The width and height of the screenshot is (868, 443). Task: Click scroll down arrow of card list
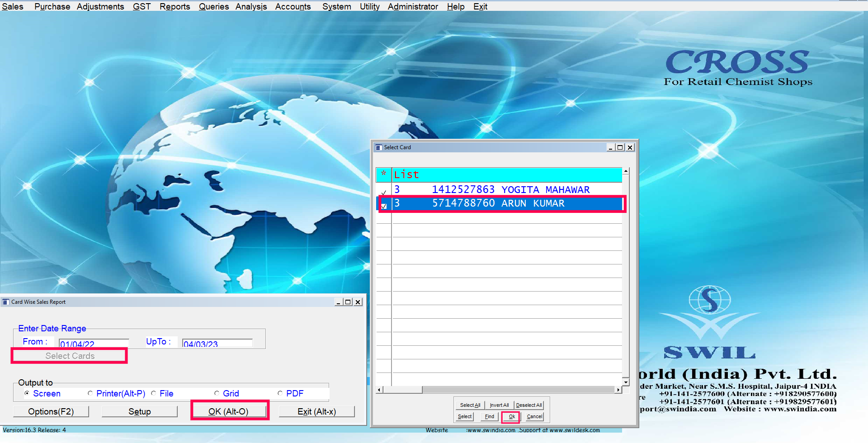coord(626,382)
